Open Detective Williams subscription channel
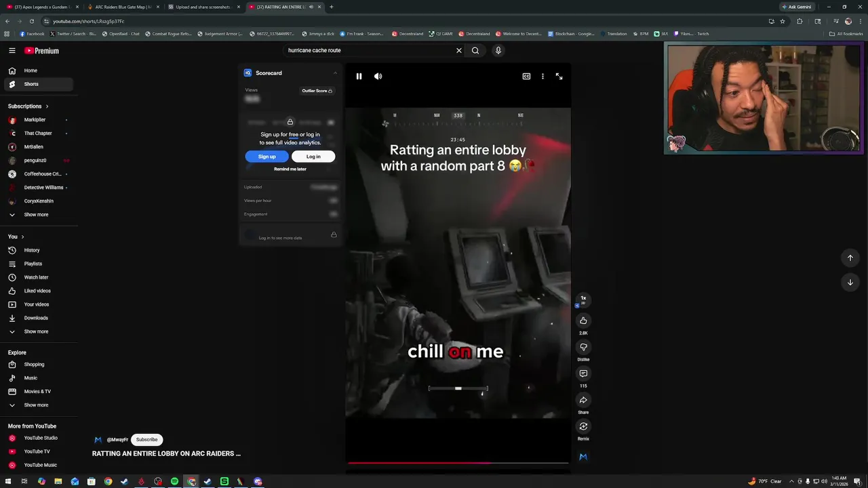The height and width of the screenshot is (488, 868). click(x=39, y=188)
